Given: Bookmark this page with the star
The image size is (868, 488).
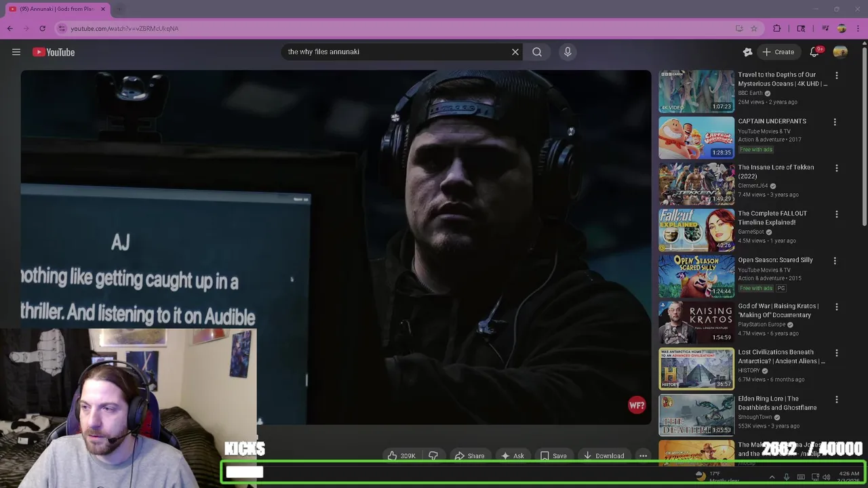Looking at the screenshot, I should (x=754, y=28).
